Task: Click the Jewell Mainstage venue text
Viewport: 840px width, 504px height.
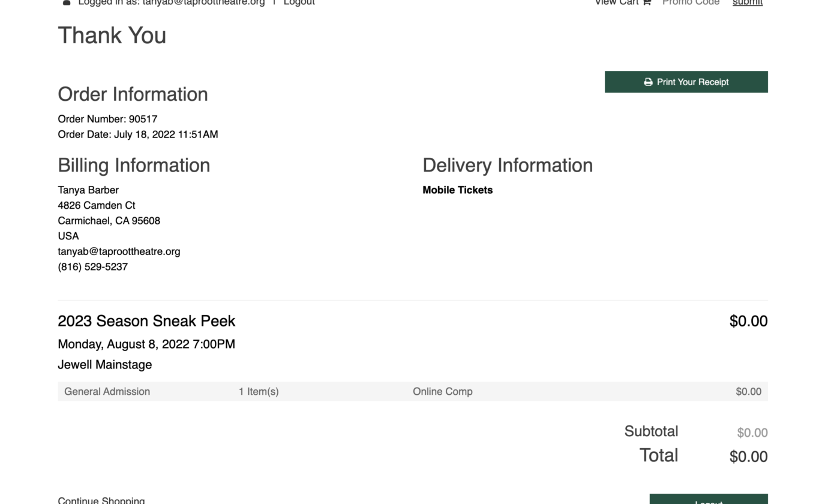Action: tap(104, 365)
